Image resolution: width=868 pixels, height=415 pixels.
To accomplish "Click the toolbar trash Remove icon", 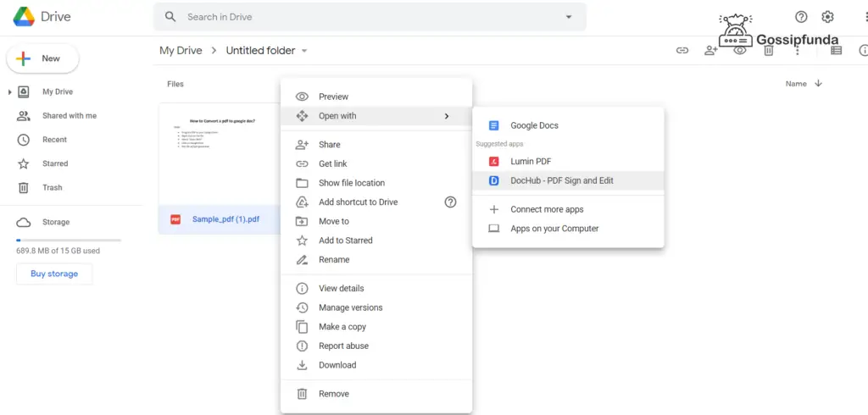I will pos(768,51).
